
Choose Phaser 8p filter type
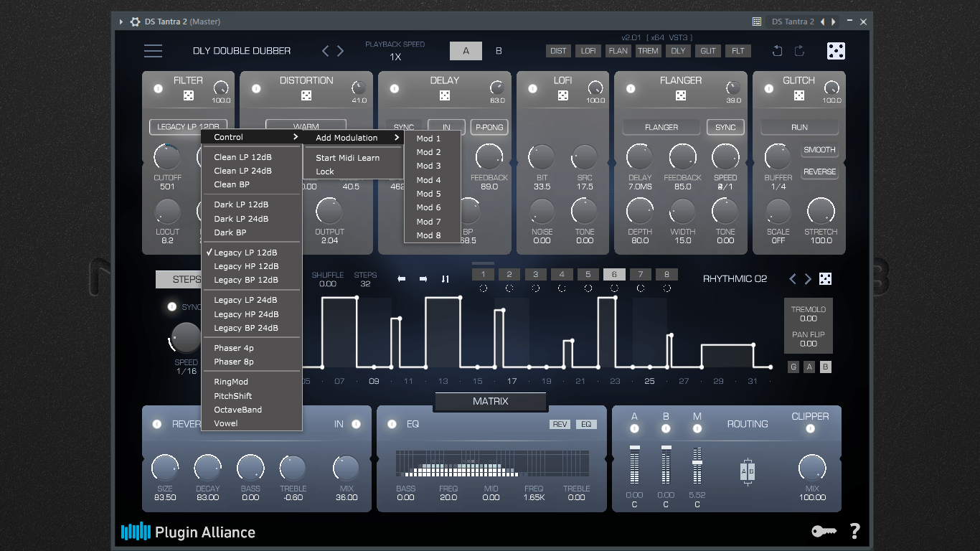tap(234, 362)
